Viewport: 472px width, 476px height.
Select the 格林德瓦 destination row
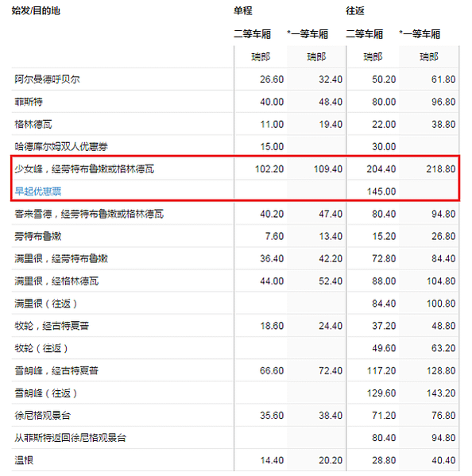[x=235, y=124]
